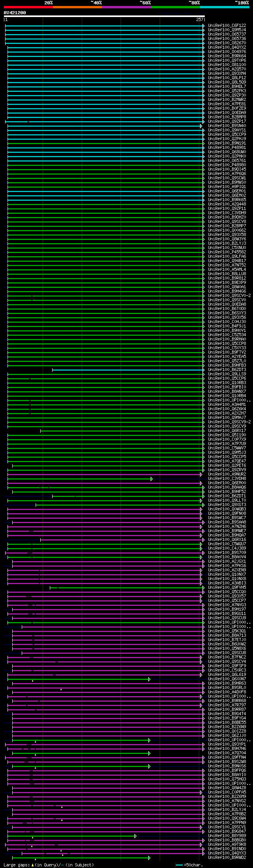The height and width of the screenshot is (868, 253).
Task: Select the UniRef100_B9GU11 label
Action: (227, 613)
